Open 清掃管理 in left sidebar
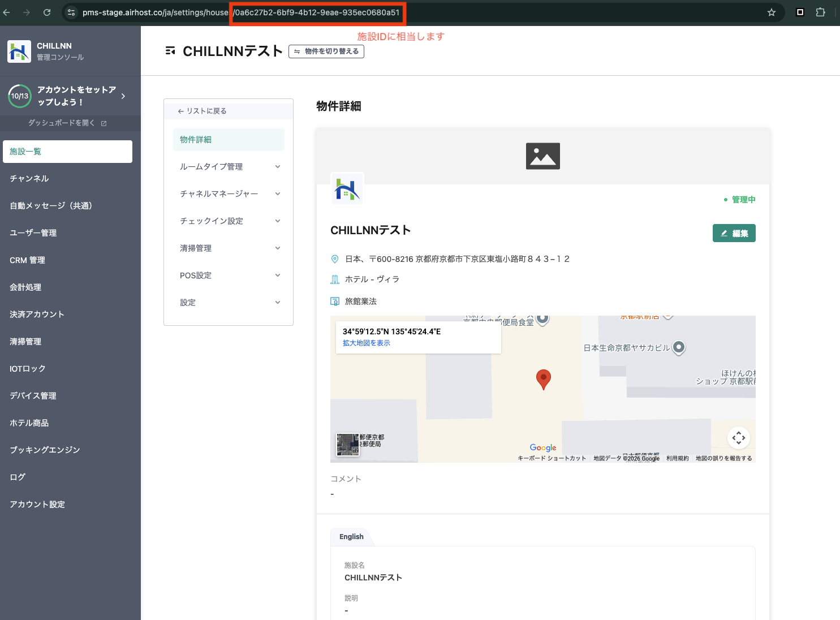 point(67,342)
